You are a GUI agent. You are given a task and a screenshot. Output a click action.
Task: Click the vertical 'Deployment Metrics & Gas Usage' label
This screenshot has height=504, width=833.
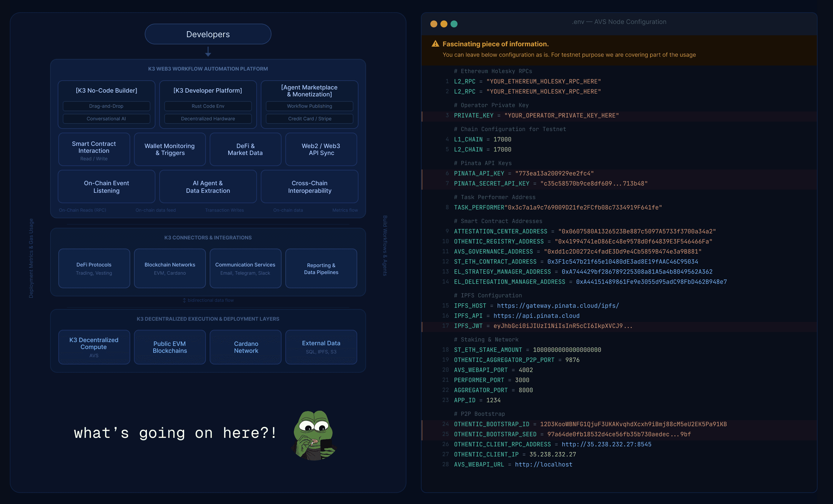click(31, 258)
